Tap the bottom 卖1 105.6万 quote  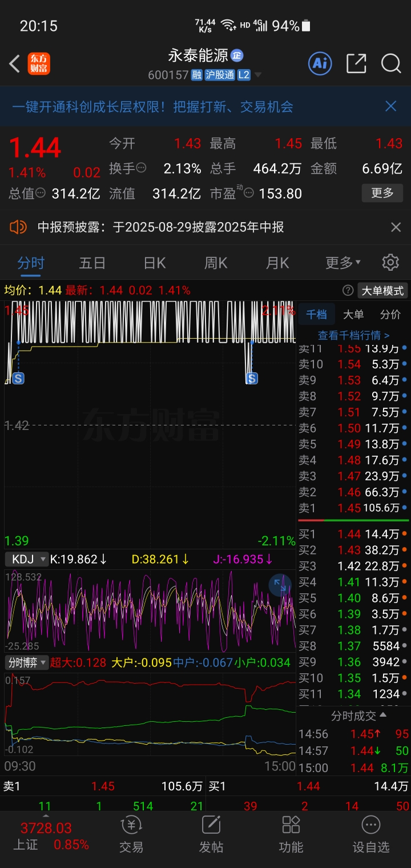(x=103, y=786)
